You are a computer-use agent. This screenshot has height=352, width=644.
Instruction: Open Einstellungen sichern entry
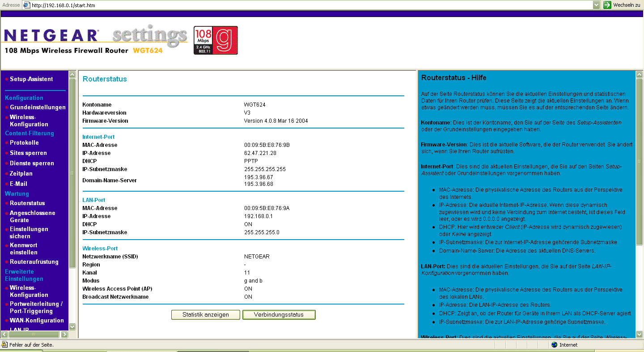point(29,232)
